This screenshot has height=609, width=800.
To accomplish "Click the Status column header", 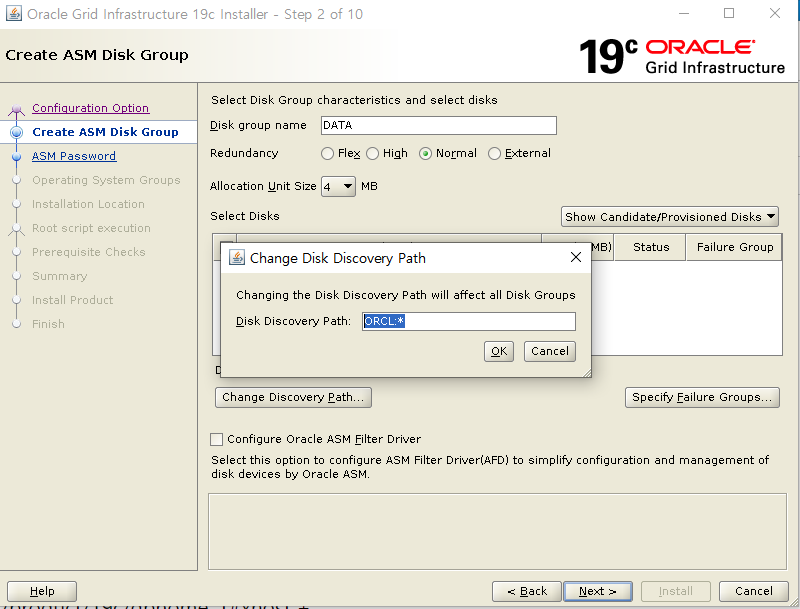I will pyautogui.click(x=649, y=247).
